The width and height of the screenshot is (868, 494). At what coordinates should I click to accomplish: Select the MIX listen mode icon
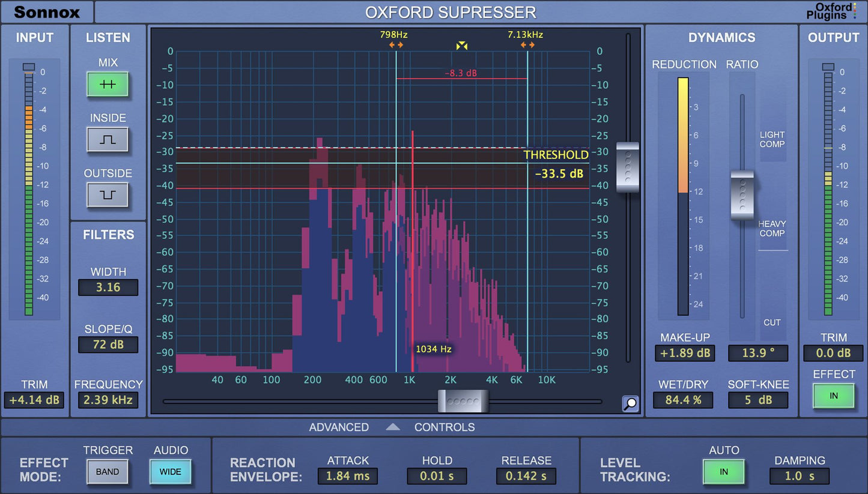click(x=108, y=85)
